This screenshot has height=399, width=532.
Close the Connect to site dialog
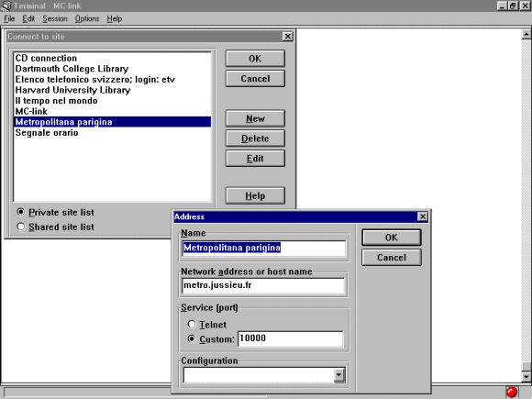point(287,37)
